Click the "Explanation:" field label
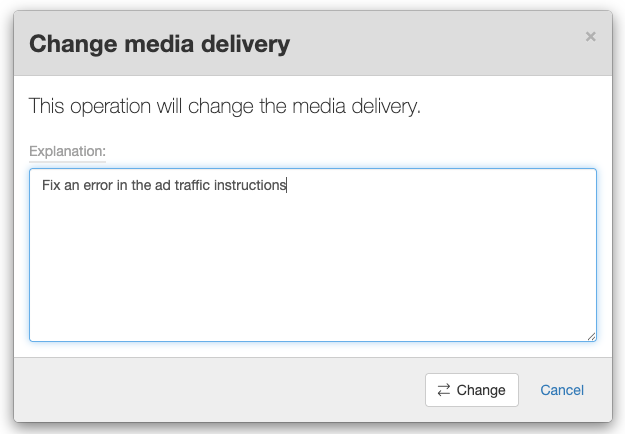Viewport: 625px width, 434px height. [67, 151]
